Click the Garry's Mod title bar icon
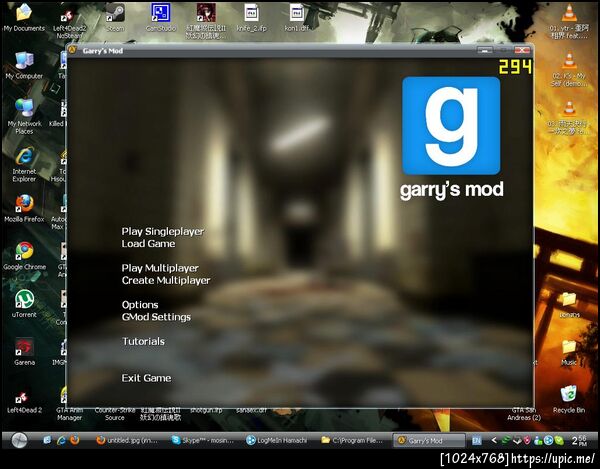The image size is (600, 469). 73,50
